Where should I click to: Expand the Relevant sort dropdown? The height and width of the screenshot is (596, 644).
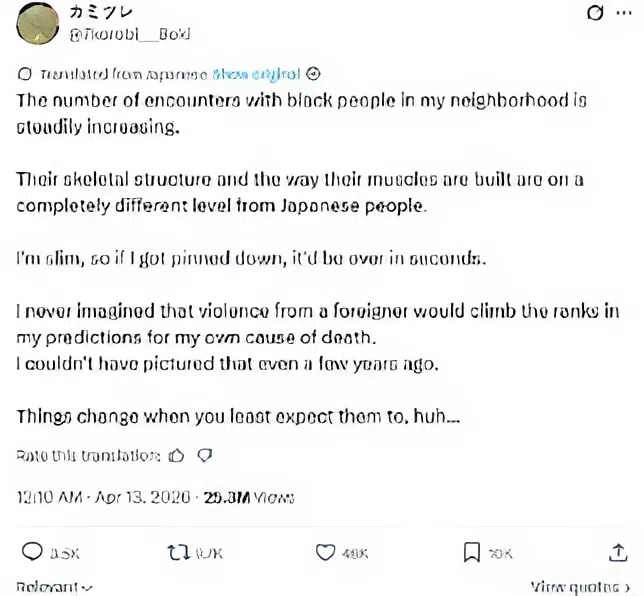click(x=55, y=588)
